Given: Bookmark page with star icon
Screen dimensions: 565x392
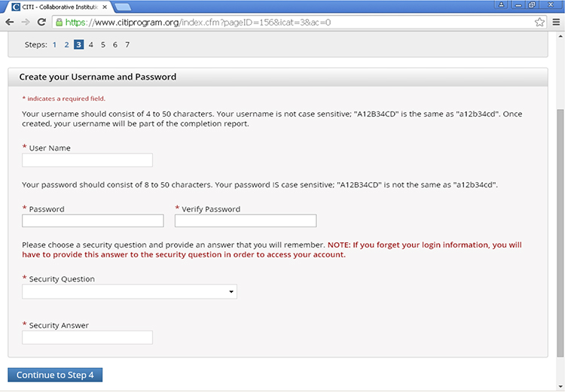Looking at the screenshot, I should tap(539, 23).
